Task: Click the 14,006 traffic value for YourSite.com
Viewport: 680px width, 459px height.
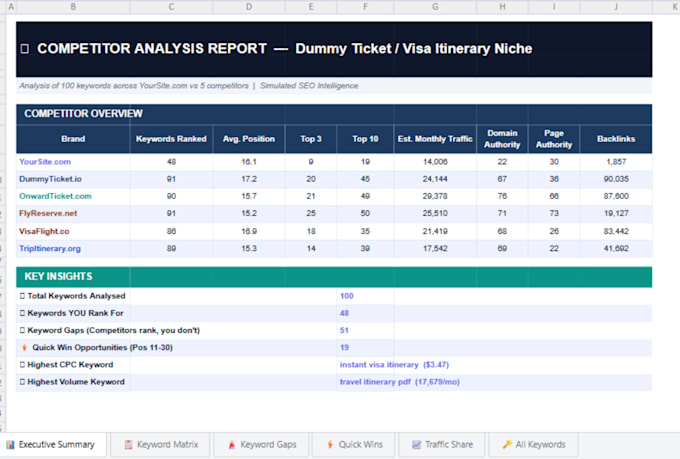Action: click(x=435, y=162)
